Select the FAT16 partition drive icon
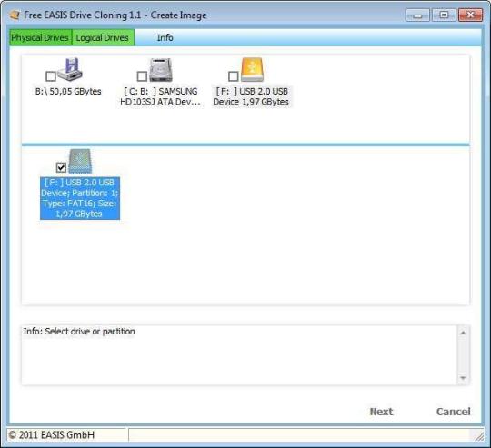 pos(80,161)
